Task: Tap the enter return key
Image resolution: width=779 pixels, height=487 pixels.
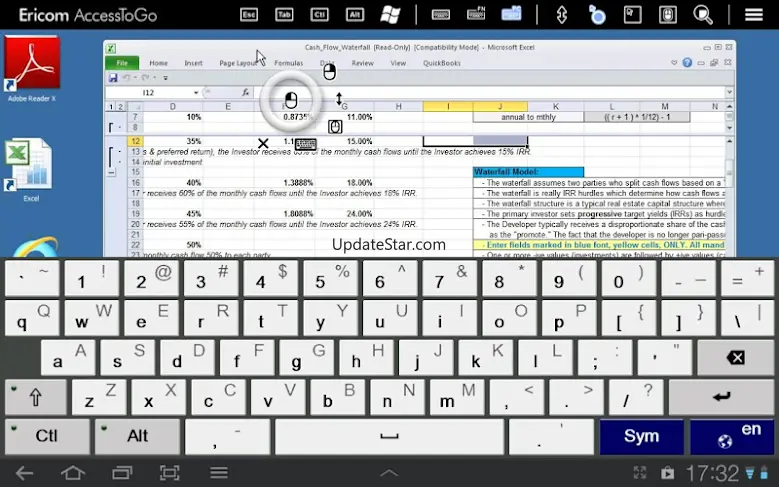Action: pos(721,397)
